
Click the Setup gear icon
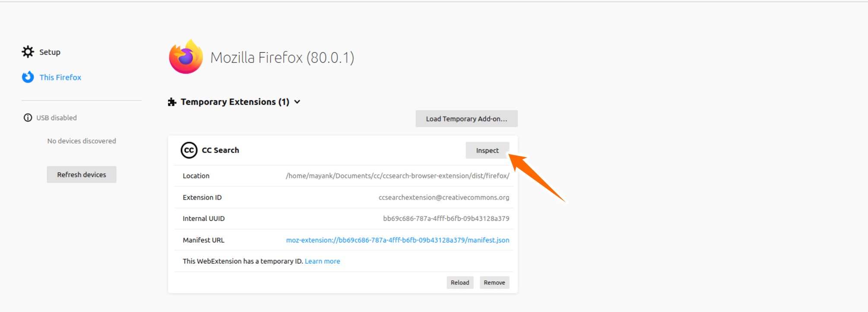(x=28, y=52)
